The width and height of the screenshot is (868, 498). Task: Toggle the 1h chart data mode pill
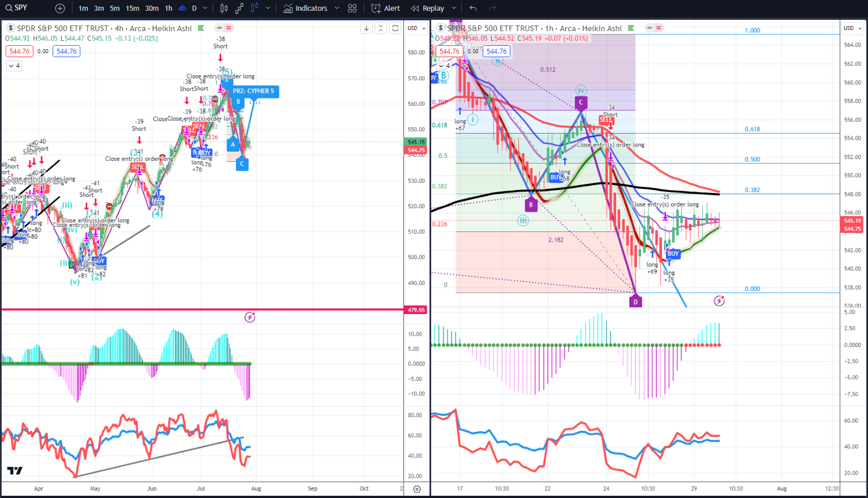click(655, 28)
